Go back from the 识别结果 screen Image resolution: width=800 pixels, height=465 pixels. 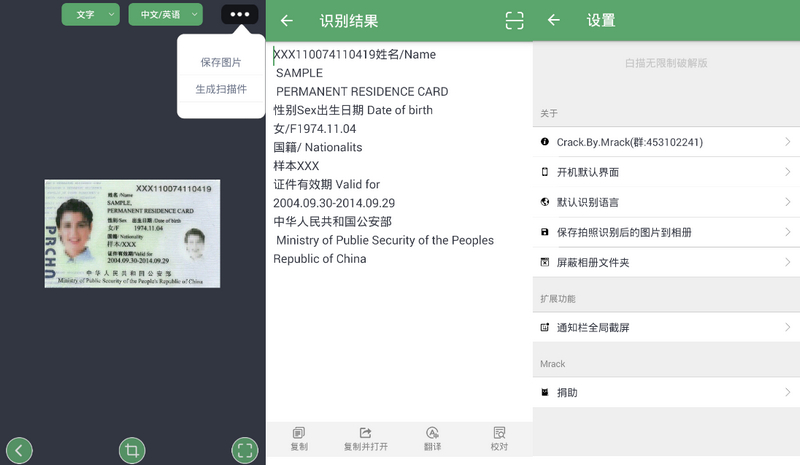[287, 20]
